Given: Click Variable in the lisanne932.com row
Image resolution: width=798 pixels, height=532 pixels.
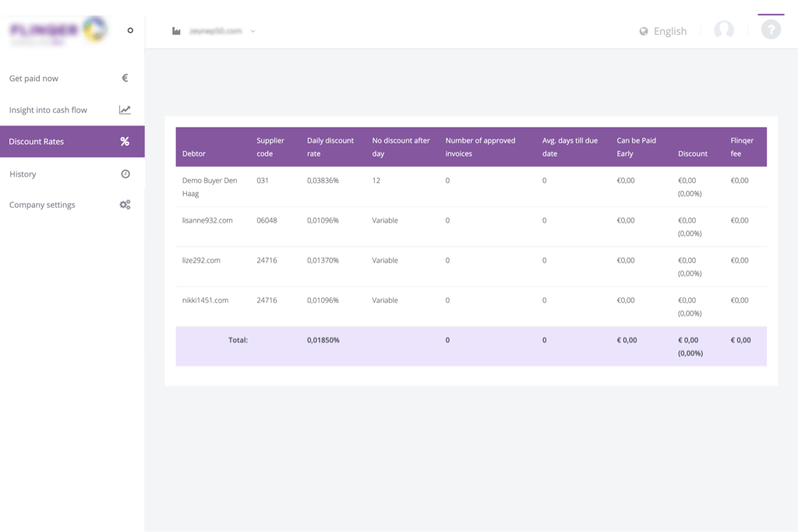Looking at the screenshot, I should [385, 220].
